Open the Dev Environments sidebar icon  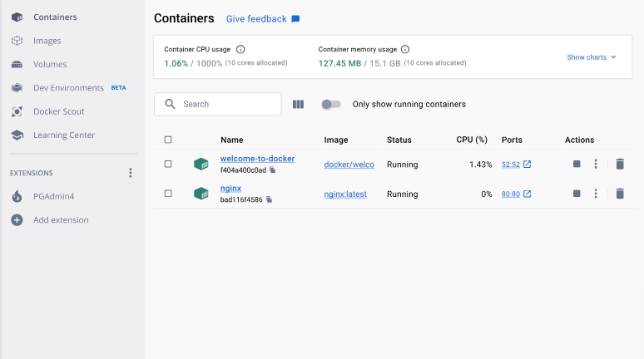coord(17,88)
